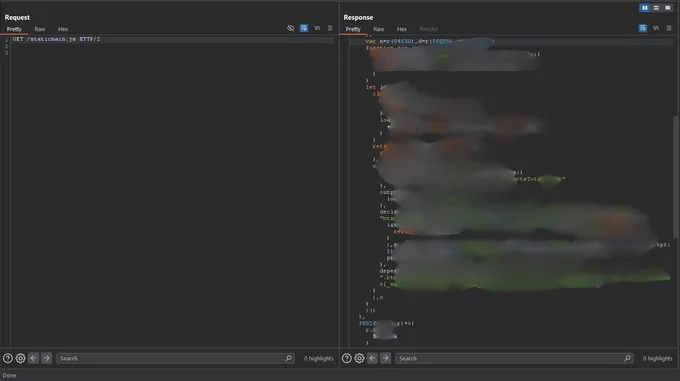Viewport: 680px width, 381px height.
Task: Go to next Response search match
Action: [x=386, y=358]
